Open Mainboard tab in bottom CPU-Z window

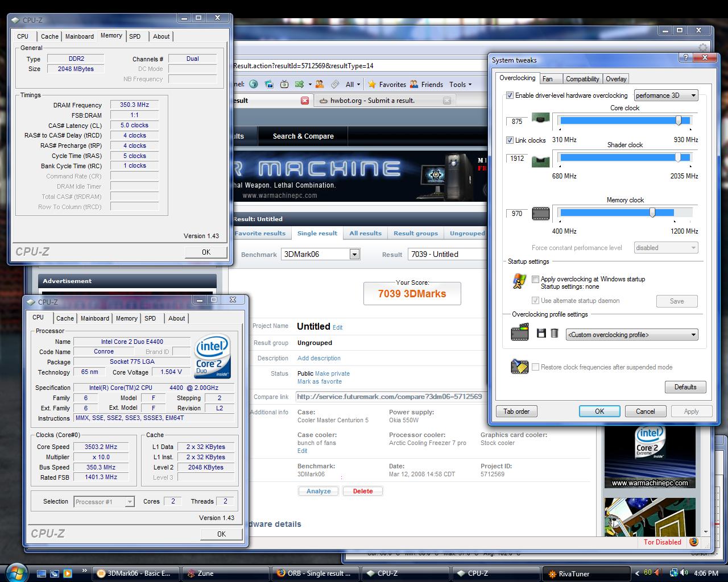coord(94,318)
